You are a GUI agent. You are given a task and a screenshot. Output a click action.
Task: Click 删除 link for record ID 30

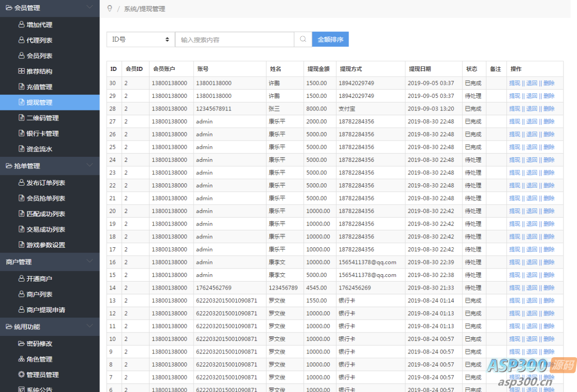click(549, 83)
